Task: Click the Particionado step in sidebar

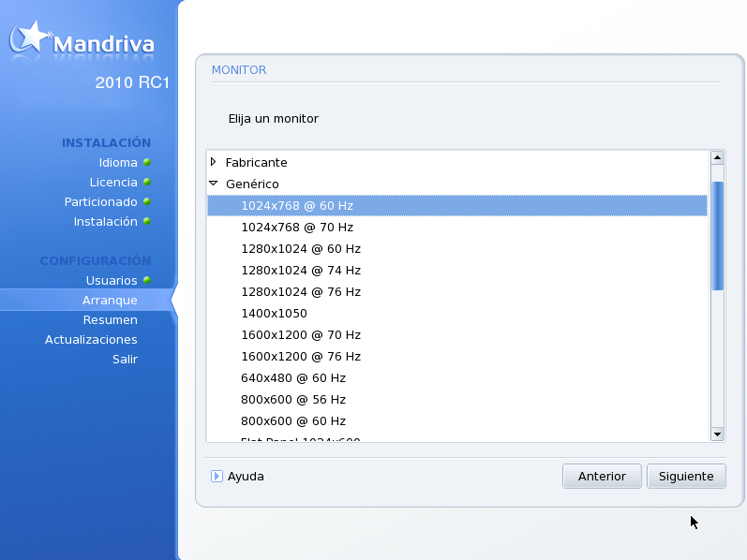Action: [100, 202]
